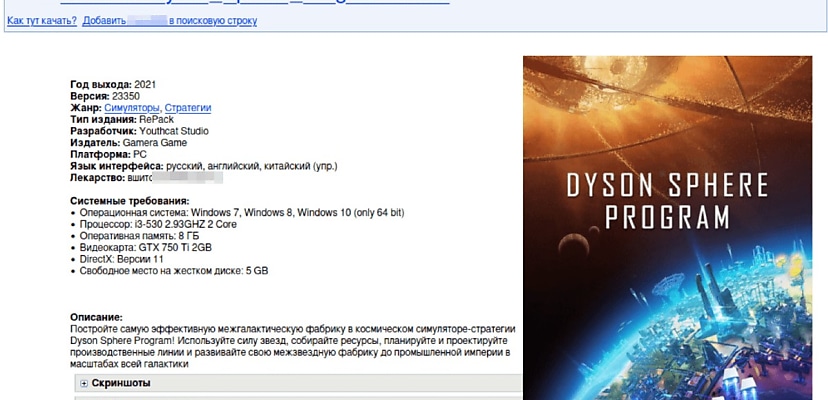Viewport: 828px width, 400px height.
Task: Select the 'Язык интерфейса' language line
Action: pyautogui.click(x=204, y=166)
